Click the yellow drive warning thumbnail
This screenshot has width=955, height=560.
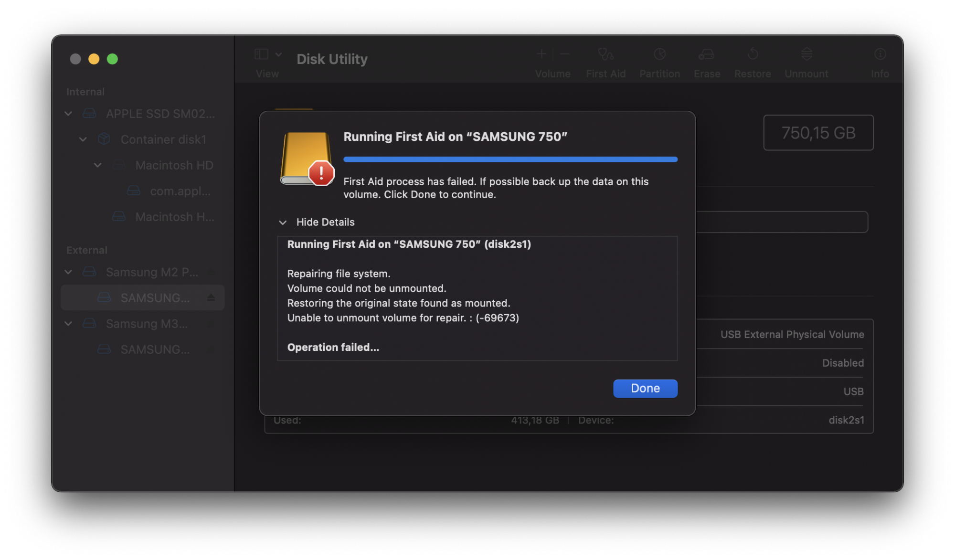coord(307,158)
